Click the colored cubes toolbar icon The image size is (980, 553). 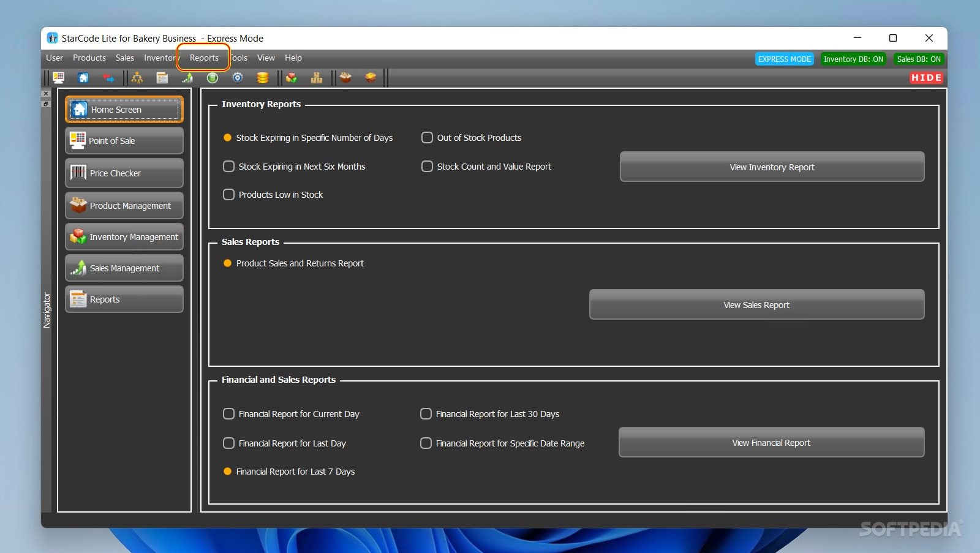point(292,78)
